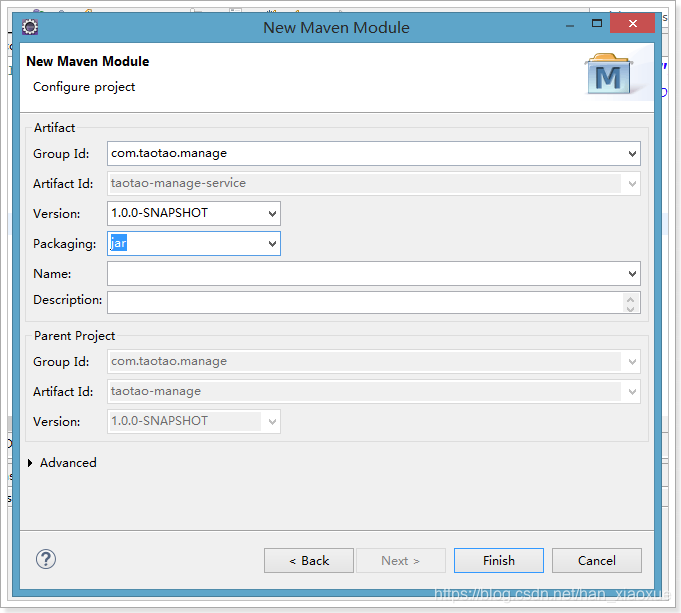Focus the empty Name field
681x613 pixels.
pyautogui.click(x=374, y=274)
